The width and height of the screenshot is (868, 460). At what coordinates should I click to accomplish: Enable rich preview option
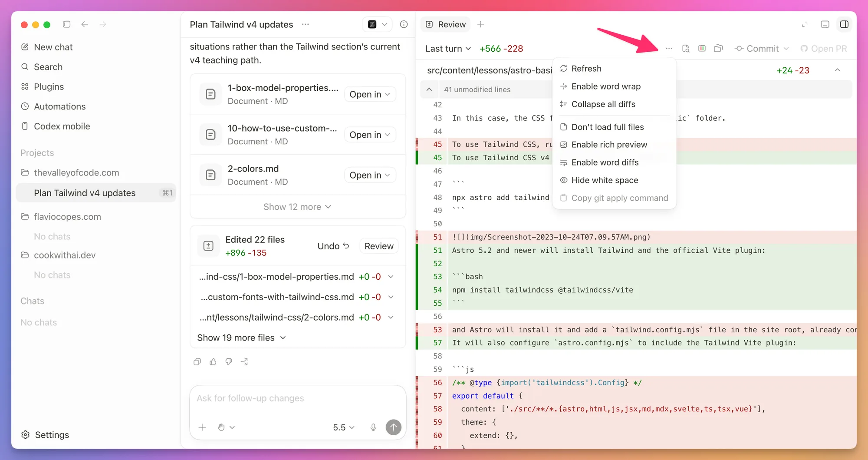pyautogui.click(x=614, y=145)
